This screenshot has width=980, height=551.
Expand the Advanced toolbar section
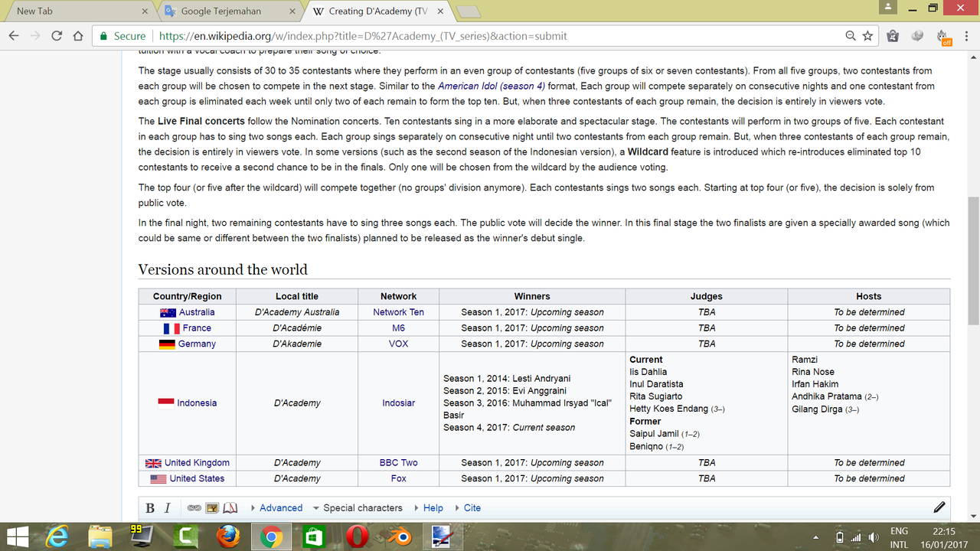tap(276, 508)
